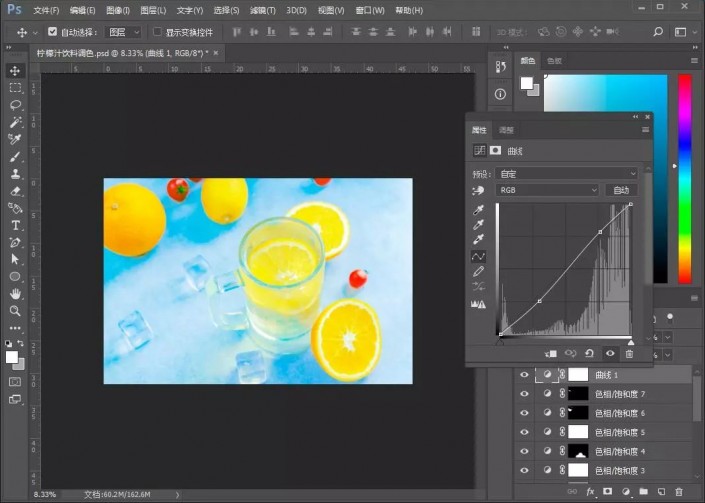Select the Lasso tool
The width and height of the screenshot is (705, 503).
coord(15,105)
